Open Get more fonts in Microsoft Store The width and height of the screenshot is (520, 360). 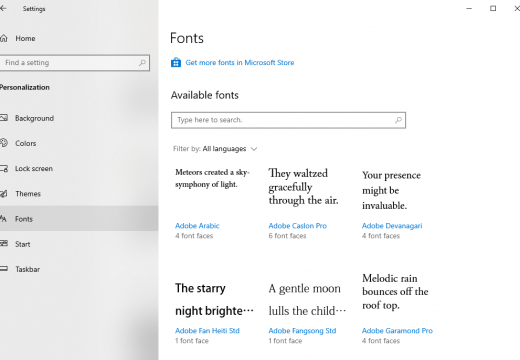pos(240,63)
